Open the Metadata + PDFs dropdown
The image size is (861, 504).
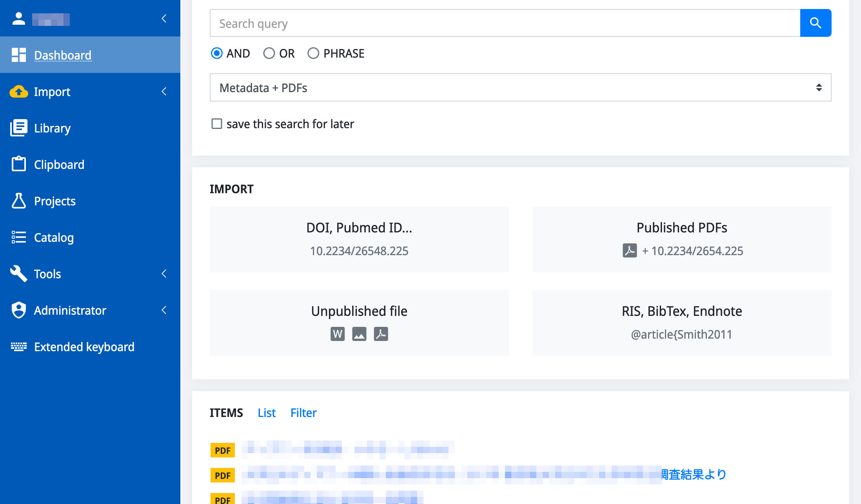pyautogui.click(x=520, y=87)
